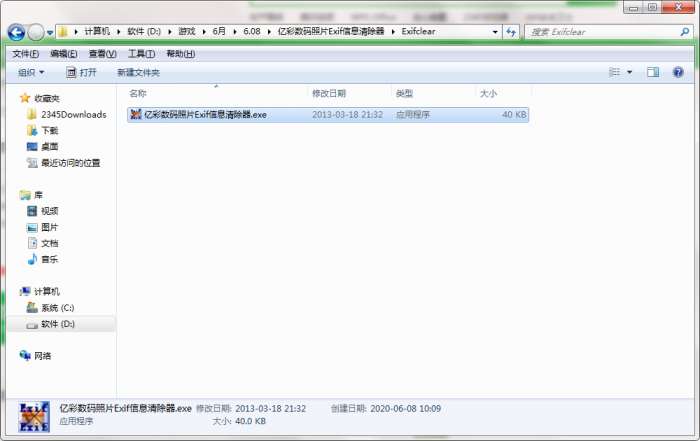Open 系统 (C:) drive
The height and width of the screenshot is (441, 700).
click(58, 308)
